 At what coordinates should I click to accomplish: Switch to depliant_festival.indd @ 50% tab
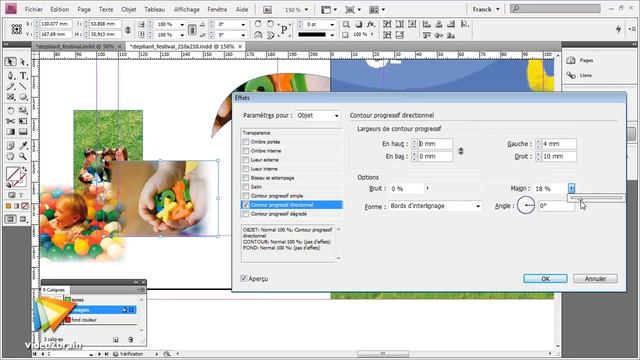pos(78,47)
